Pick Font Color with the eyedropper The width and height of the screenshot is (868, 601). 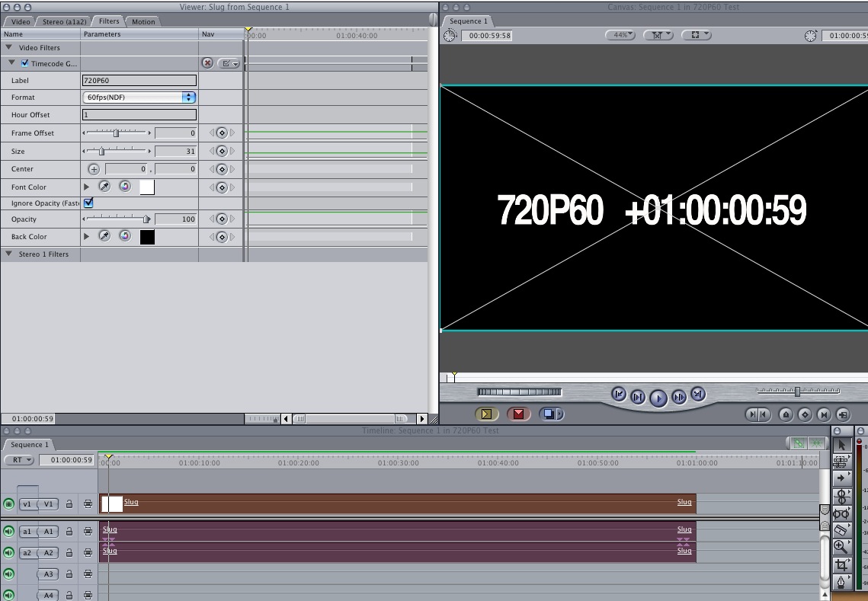[104, 187]
